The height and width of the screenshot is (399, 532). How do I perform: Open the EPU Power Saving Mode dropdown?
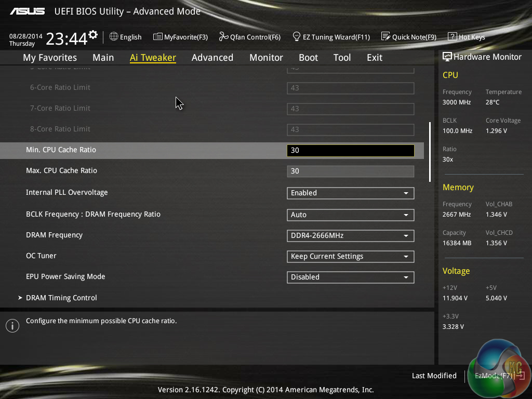[351, 277]
